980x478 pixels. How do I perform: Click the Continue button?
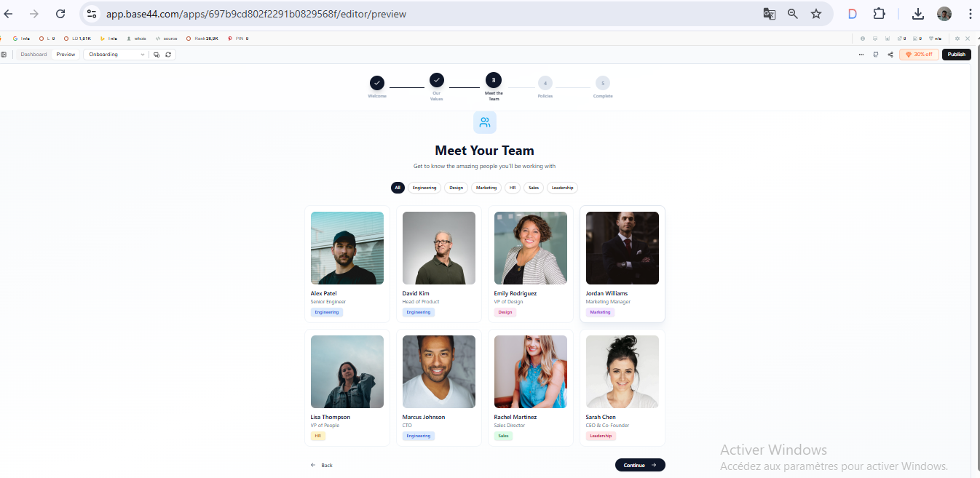click(x=640, y=465)
